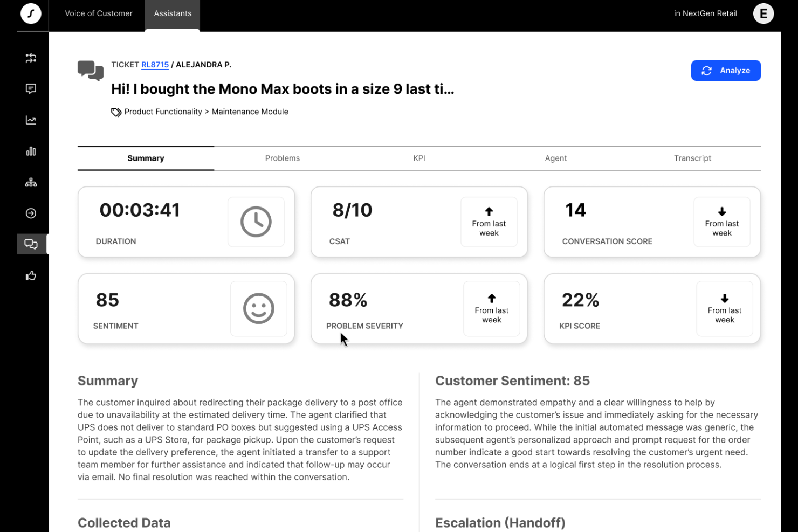
Task: Open the message bubble sidebar icon
Action: 31,89
